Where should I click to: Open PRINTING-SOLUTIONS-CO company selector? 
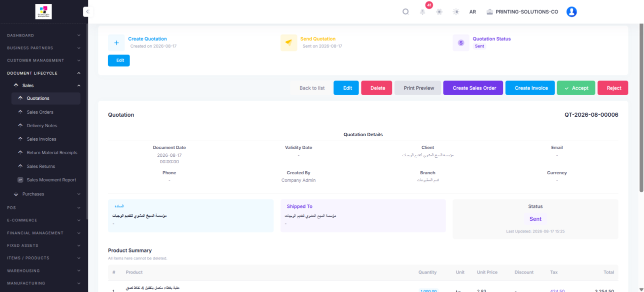[x=522, y=12]
